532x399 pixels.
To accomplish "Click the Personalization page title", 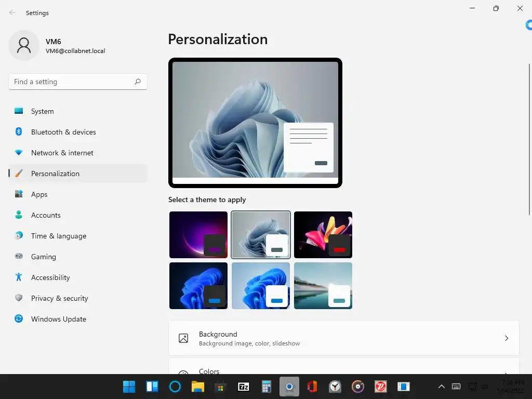I will pyautogui.click(x=218, y=39).
